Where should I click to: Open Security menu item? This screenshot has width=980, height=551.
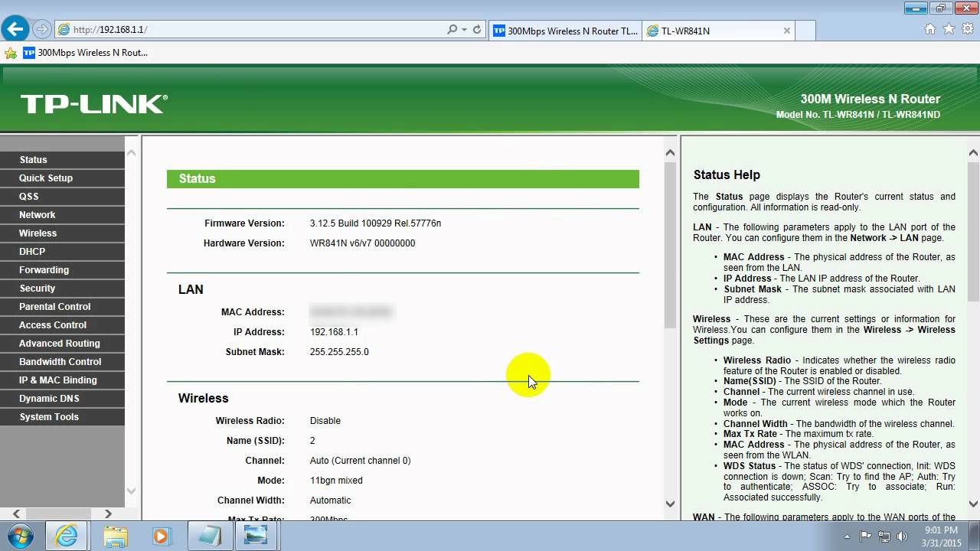point(62,288)
